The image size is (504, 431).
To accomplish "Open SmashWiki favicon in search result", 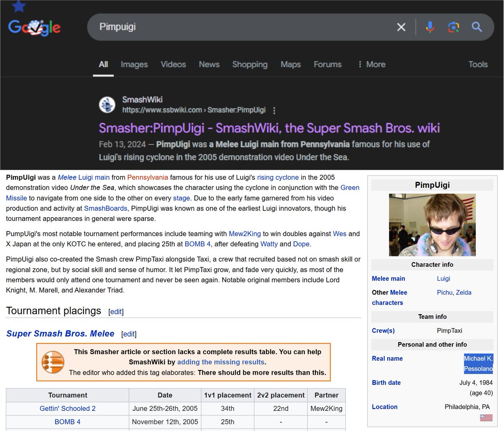I will 107,105.
